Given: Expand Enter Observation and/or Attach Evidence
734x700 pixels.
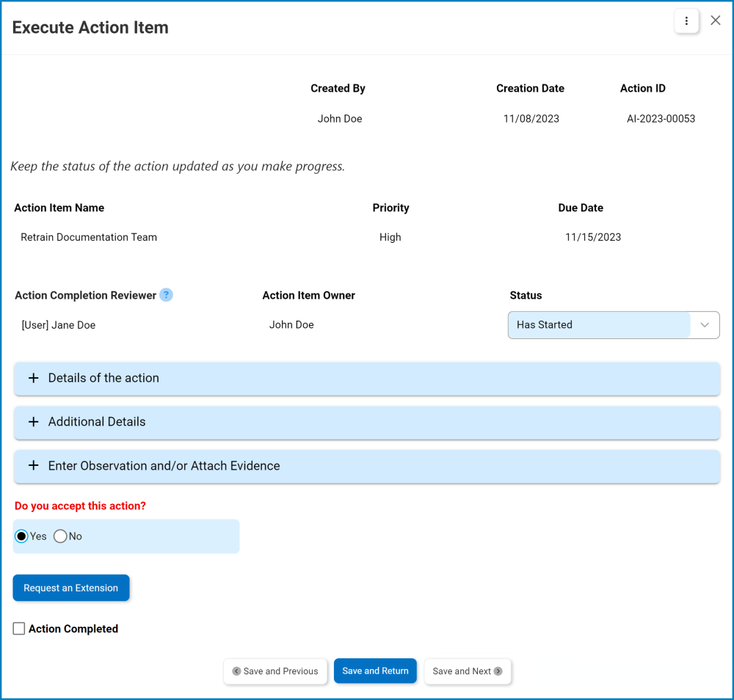Looking at the screenshot, I should point(367,466).
